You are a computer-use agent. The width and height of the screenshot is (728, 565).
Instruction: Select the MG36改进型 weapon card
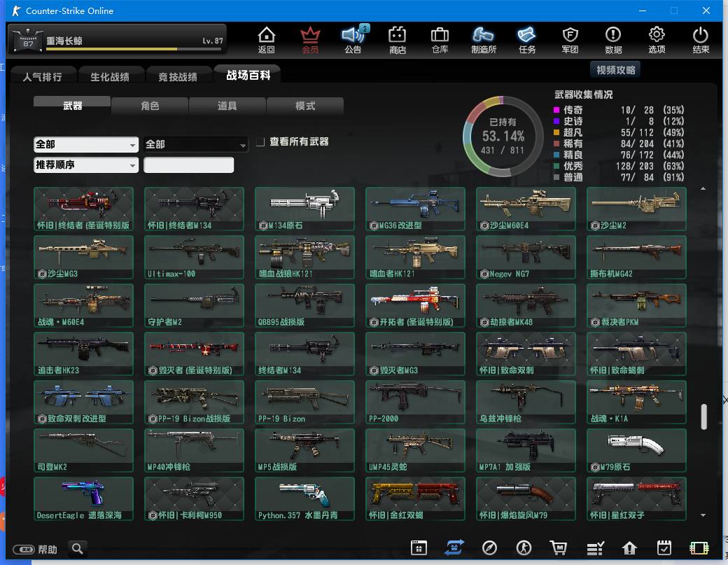[415, 209]
